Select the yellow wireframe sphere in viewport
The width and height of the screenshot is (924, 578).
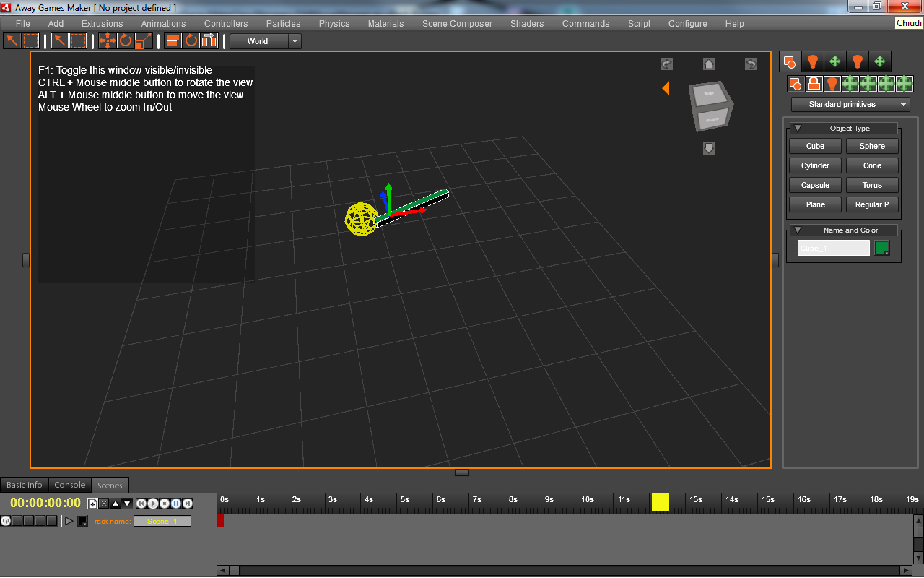point(361,219)
